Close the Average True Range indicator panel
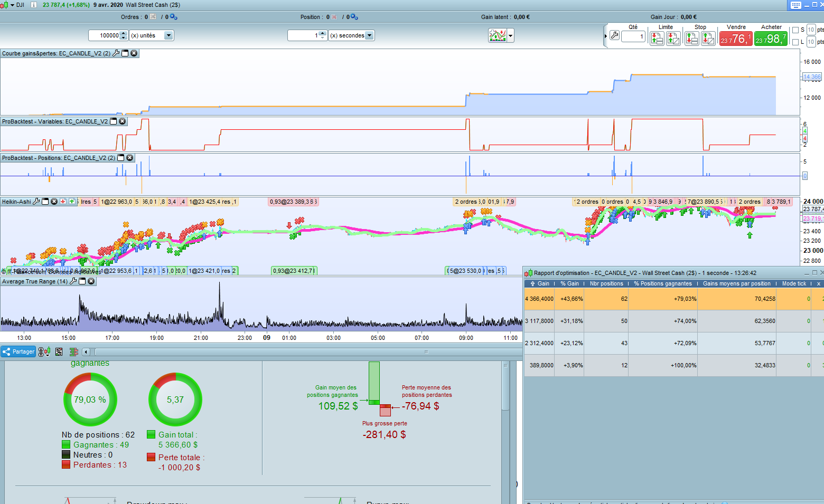The width and height of the screenshot is (824, 504). coord(91,281)
